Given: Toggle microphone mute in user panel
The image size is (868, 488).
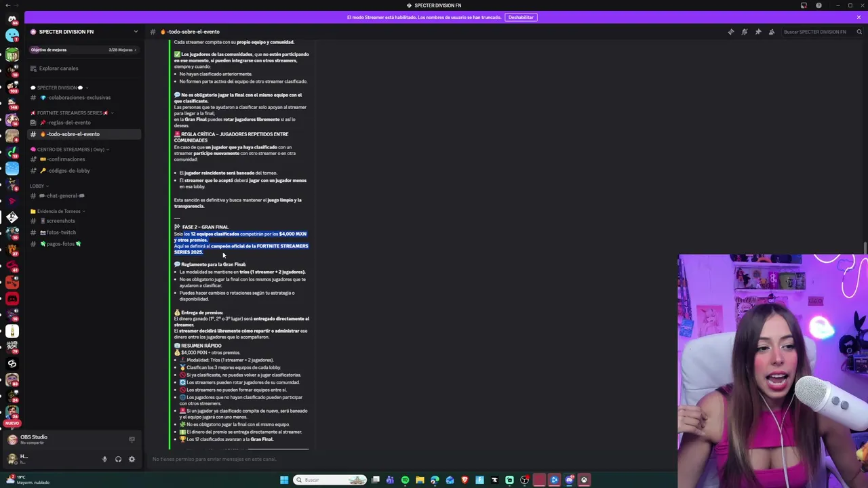Looking at the screenshot, I should pos(104,459).
